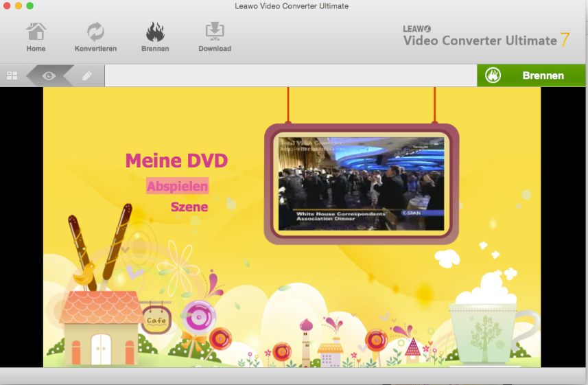Click the video thumbnail in the frame
Image resolution: width=588 pixels, height=385 pixels.
click(361, 183)
